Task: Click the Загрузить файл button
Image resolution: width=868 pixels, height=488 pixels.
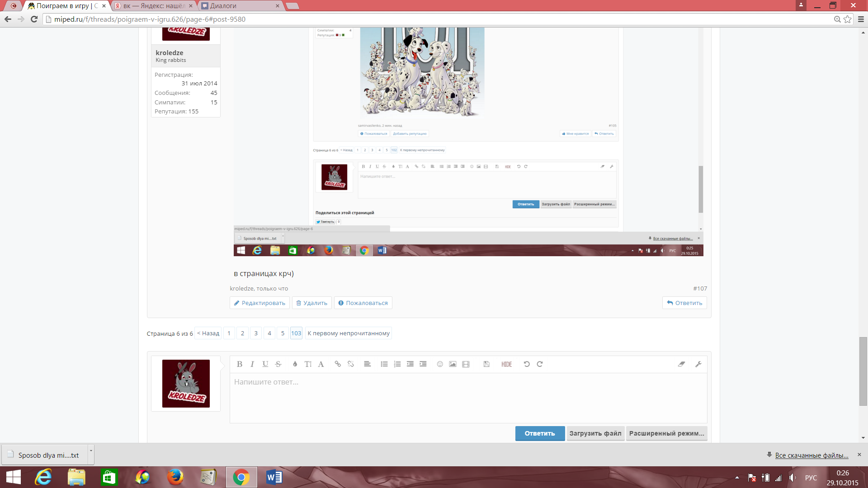Action: (x=595, y=433)
